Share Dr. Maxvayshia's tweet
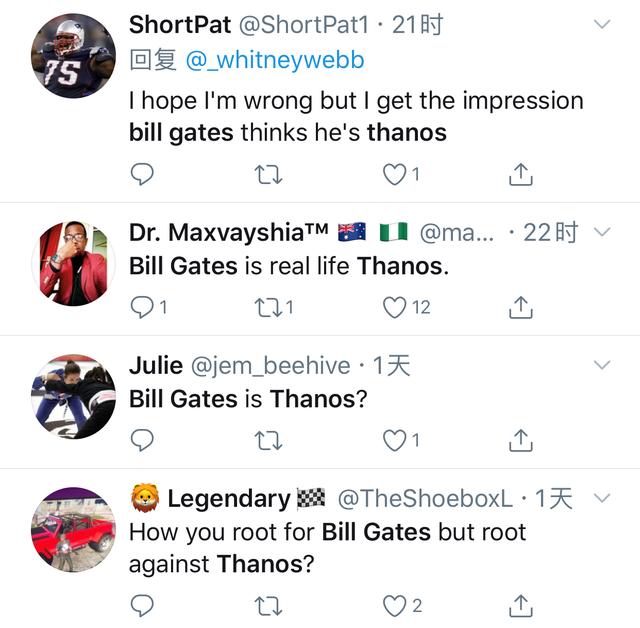This screenshot has width=640, height=628. [521, 307]
